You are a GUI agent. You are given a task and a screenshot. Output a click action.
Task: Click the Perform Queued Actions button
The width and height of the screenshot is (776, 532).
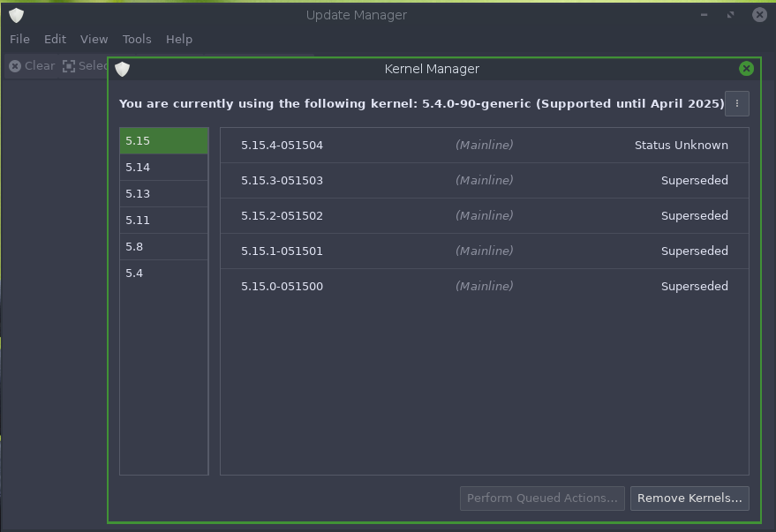pos(542,498)
